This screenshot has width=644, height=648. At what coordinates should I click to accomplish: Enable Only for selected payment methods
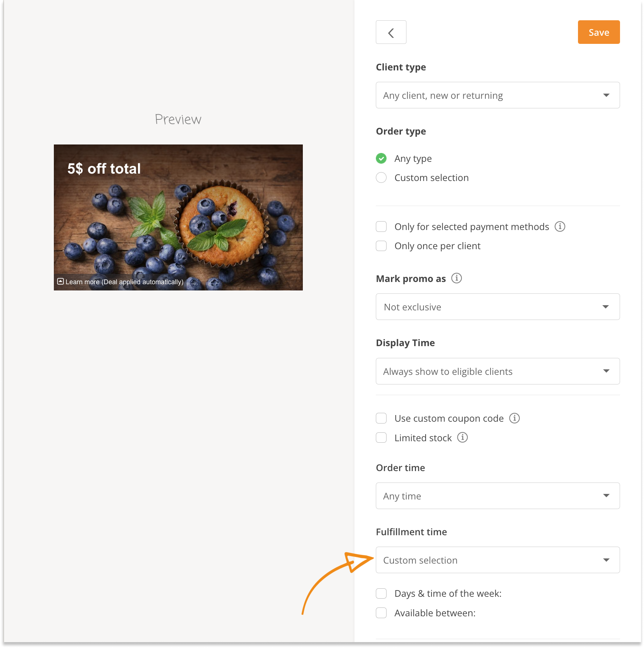tap(381, 227)
